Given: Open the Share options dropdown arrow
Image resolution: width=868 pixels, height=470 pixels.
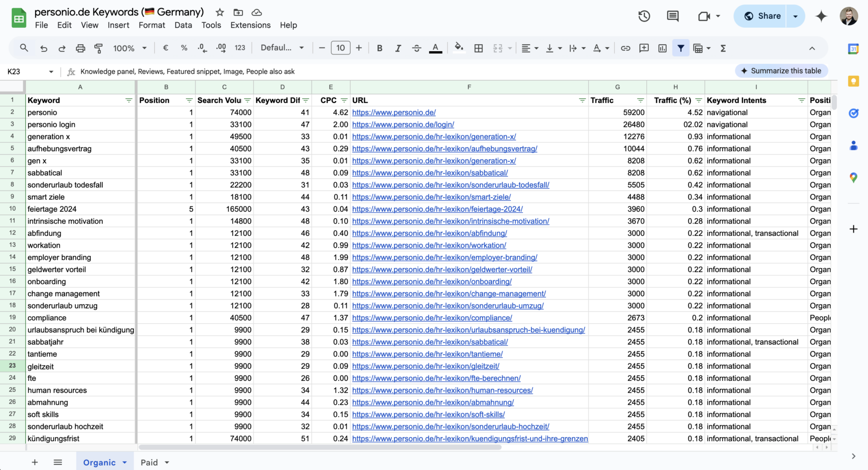Looking at the screenshot, I should point(795,16).
